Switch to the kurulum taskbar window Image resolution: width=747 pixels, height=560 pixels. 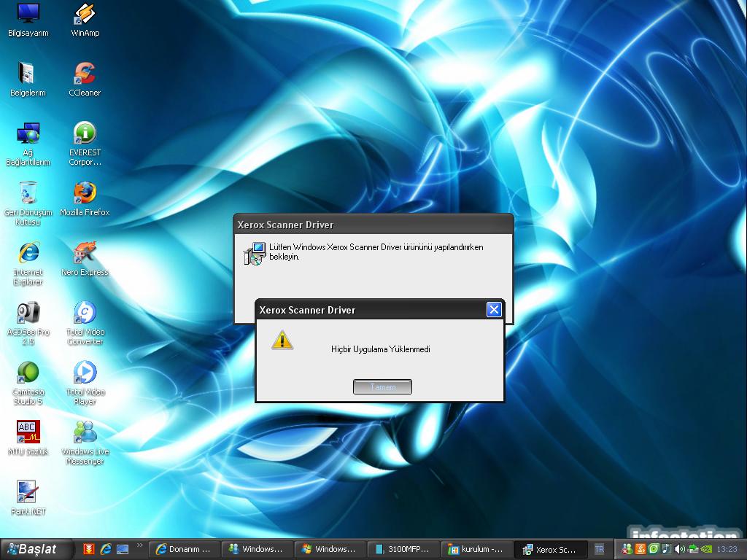(476, 549)
